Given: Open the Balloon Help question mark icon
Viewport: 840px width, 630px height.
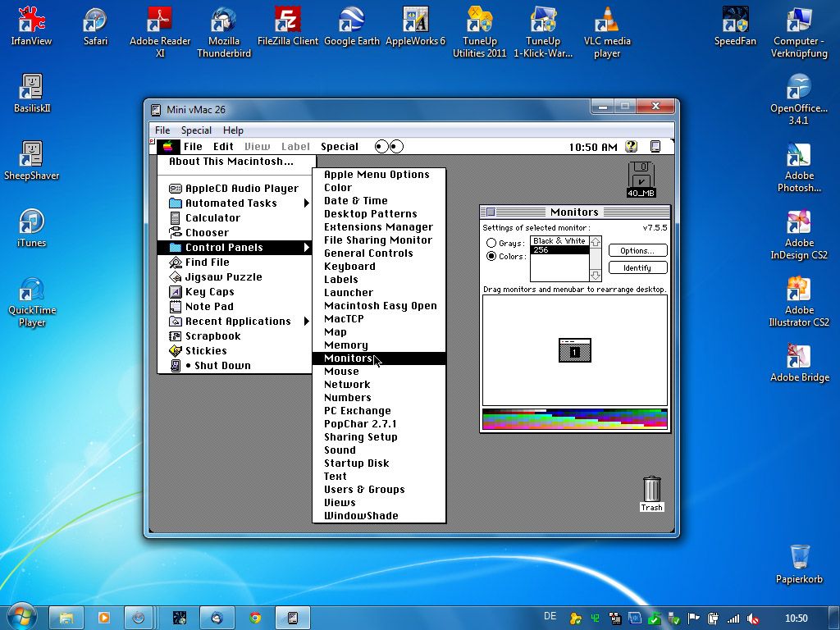Looking at the screenshot, I should 631,146.
